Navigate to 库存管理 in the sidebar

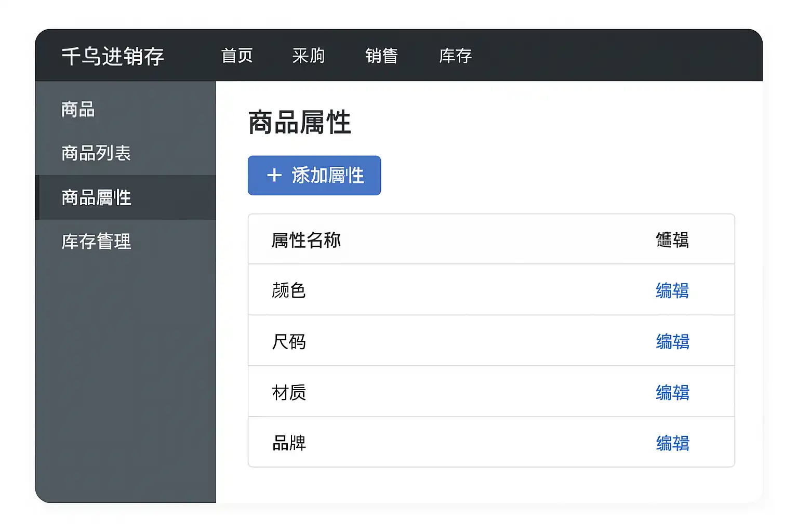pyautogui.click(x=96, y=242)
